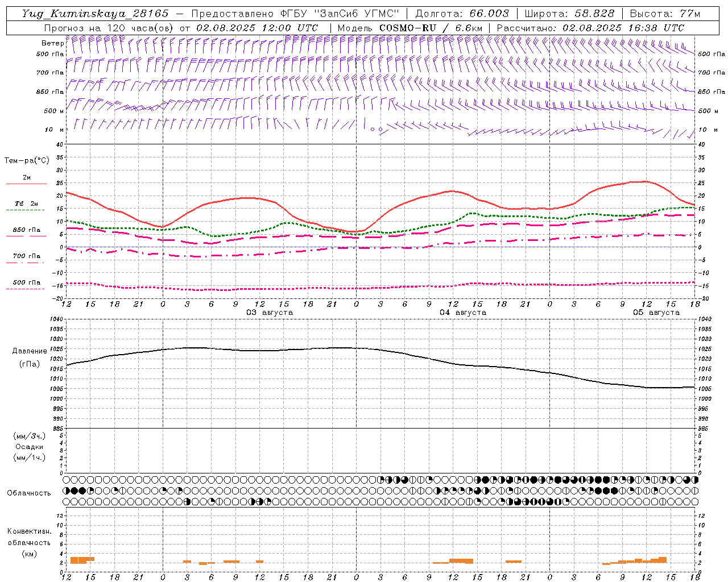Click the 03 августа date label
This screenshot has width=728, height=582.
(x=270, y=313)
